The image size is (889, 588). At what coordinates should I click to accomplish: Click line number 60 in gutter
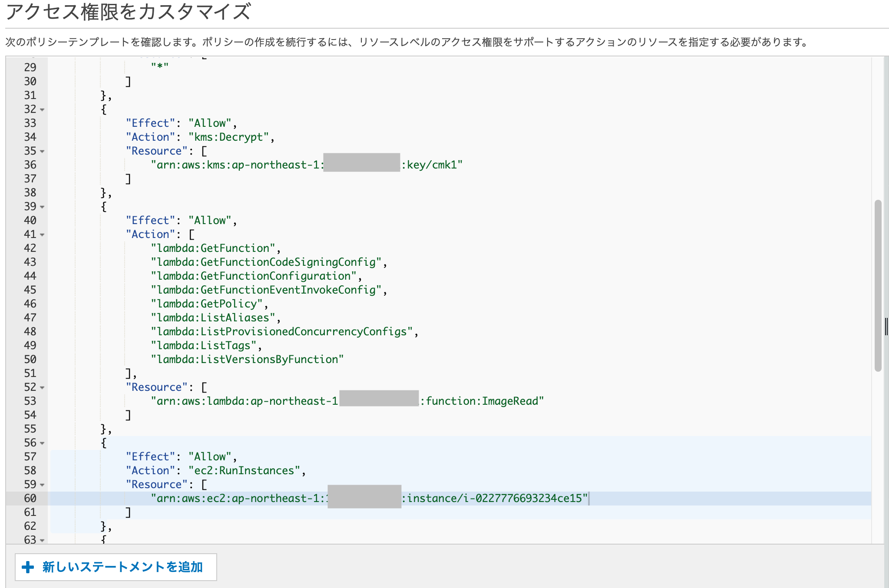(x=30, y=499)
